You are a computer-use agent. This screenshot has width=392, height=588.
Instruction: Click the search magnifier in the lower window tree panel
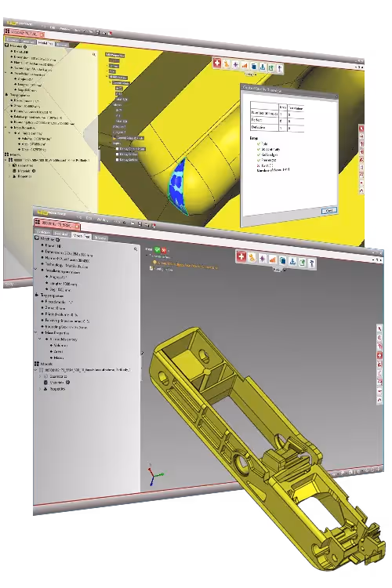click(136, 249)
